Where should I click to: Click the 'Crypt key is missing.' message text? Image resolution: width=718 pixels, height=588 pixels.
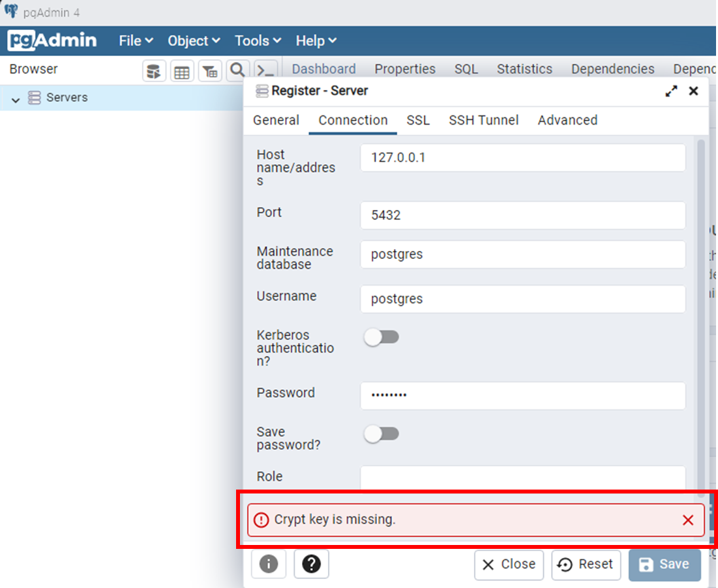tap(335, 520)
